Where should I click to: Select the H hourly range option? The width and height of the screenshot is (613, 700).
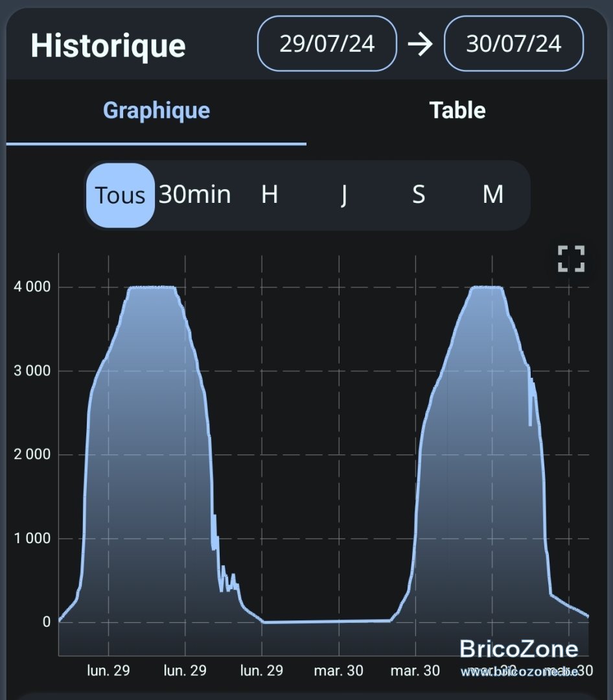pyautogui.click(x=269, y=194)
